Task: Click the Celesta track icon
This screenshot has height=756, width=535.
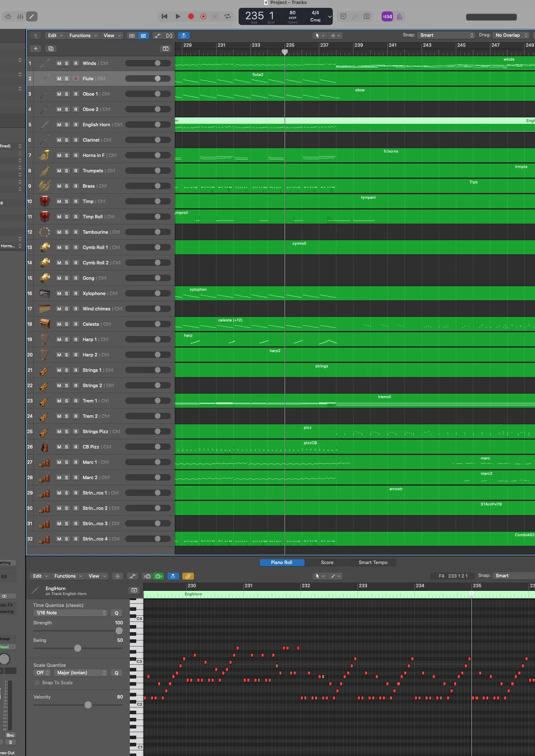Action: (45, 324)
